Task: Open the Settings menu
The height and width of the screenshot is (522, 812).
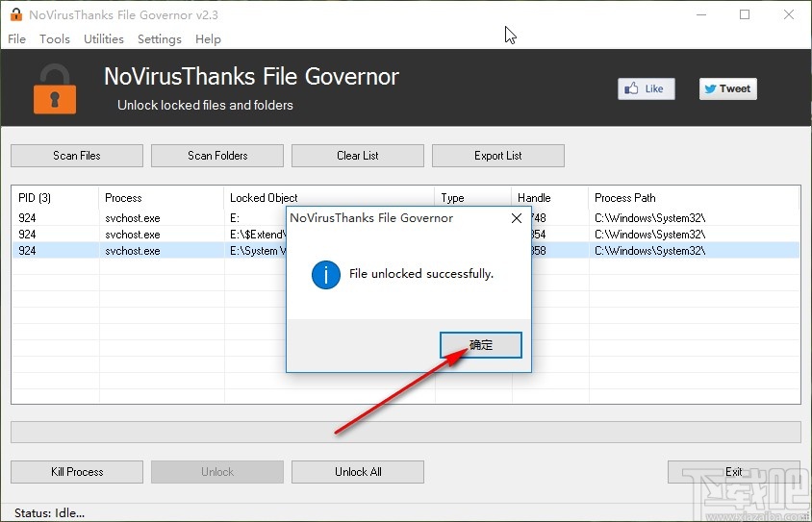Action: (160, 39)
